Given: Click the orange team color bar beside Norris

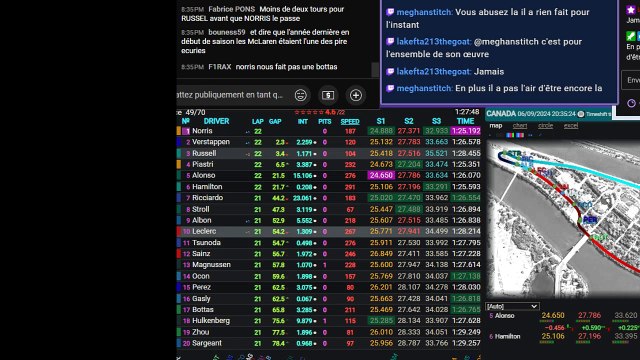Looking at the screenshot, I should click(x=179, y=131).
